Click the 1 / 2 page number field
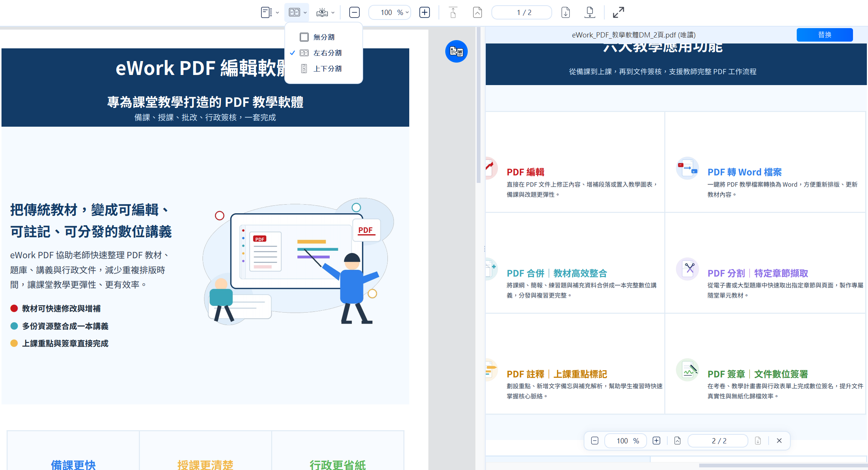Image resolution: width=868 pixels, height=470 pixels. [x=522, y=12]
